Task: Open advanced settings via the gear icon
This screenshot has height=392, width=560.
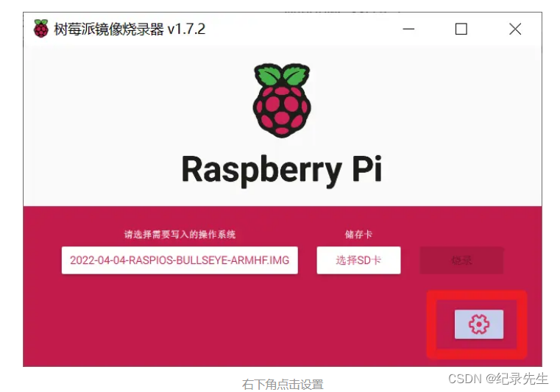Action: pos(478,324)
